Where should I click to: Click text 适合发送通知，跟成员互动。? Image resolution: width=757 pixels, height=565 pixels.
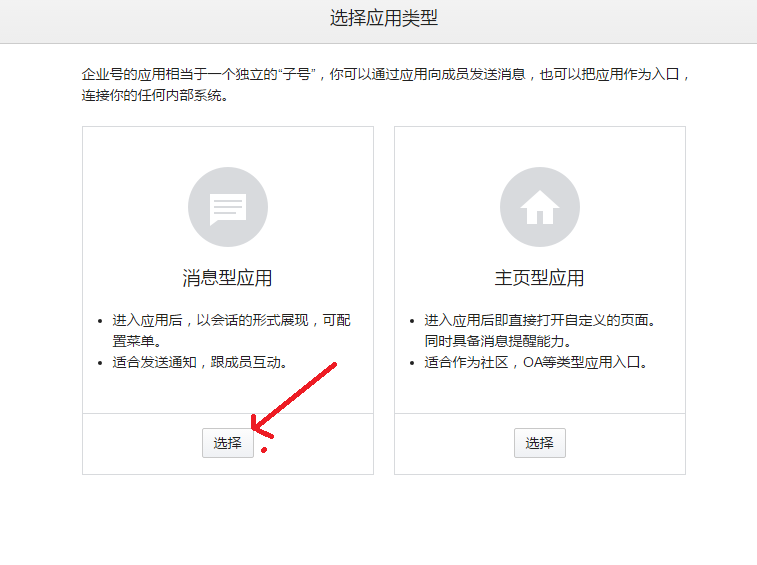(x=200, y=362)
